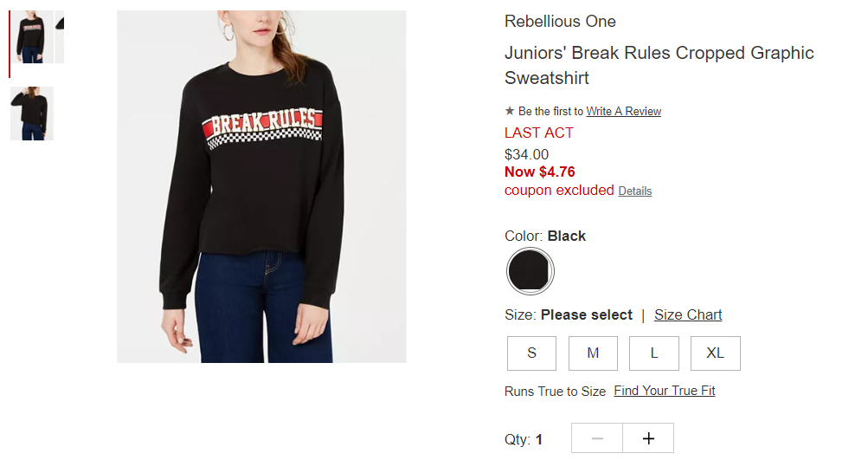Open the Size Chart link
This screenshot has width=868, height=460.
(688, 314)
